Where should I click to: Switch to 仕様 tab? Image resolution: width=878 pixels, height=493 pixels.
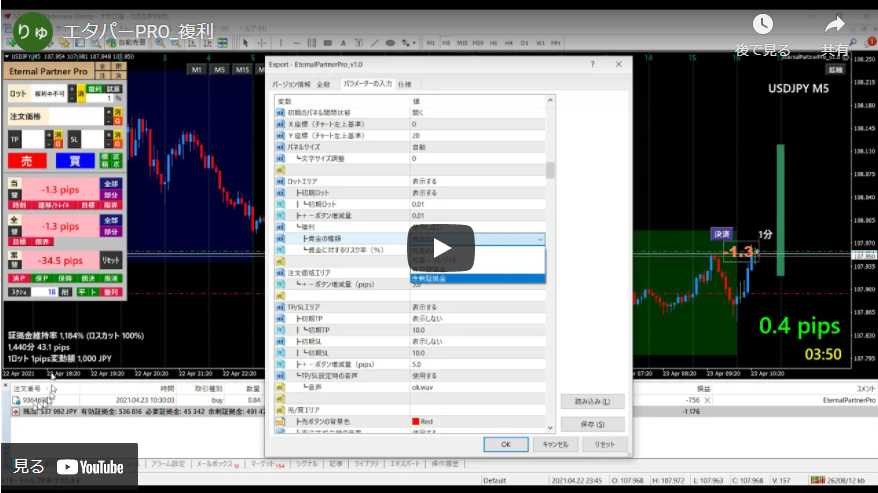point(404,85)
